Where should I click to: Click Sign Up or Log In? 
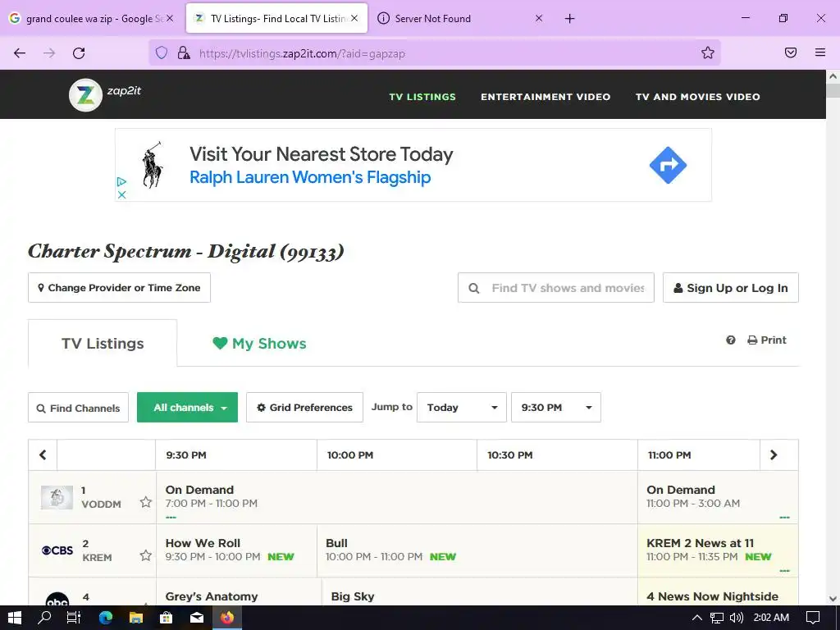click(731, 288)
